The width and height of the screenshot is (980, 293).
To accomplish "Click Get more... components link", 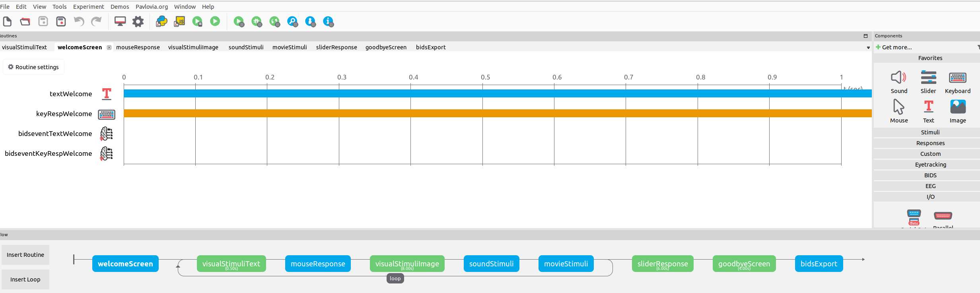I will (894, 47).
